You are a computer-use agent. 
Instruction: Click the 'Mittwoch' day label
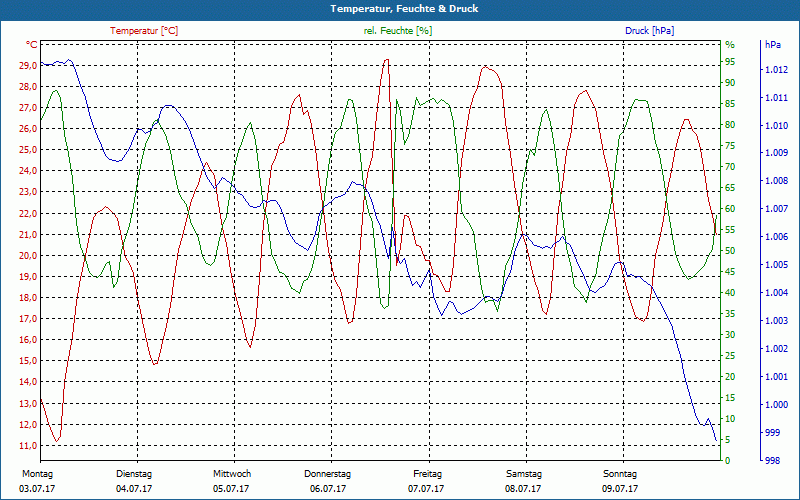(x=232, y=474)
